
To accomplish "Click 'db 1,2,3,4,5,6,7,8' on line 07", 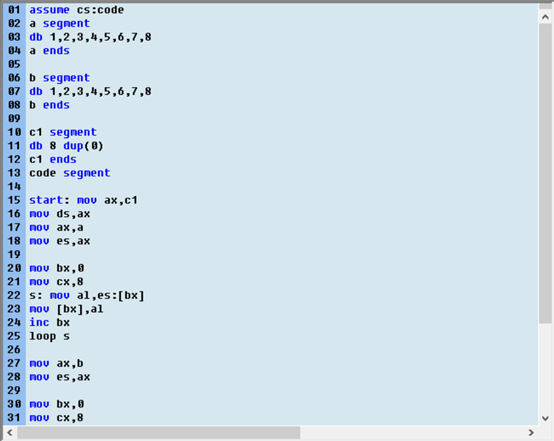I will [90, 92].
